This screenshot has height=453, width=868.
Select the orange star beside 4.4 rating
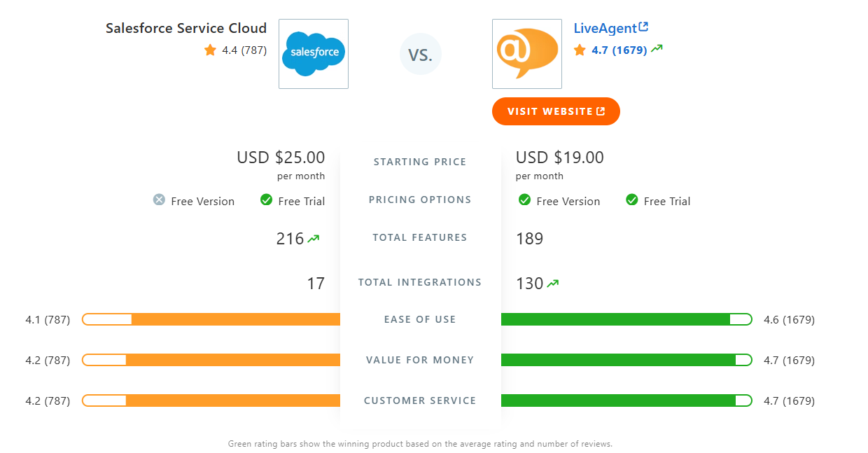[x=209, y=50]
